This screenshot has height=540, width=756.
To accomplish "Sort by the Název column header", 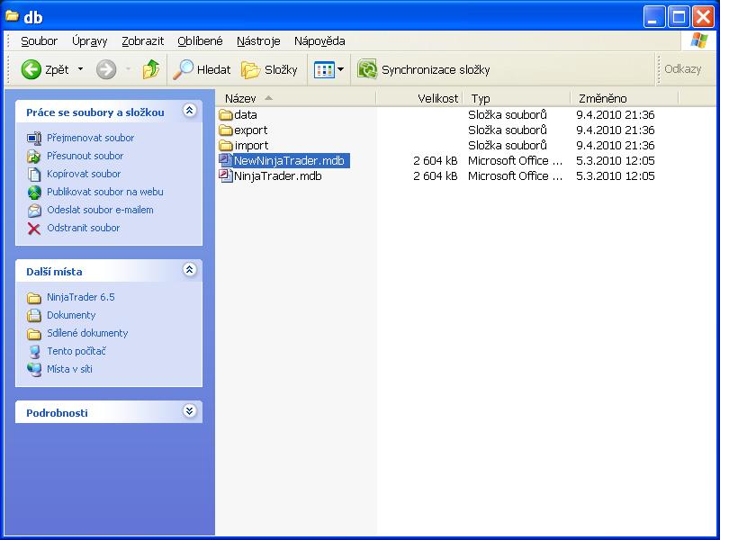I will point(295,98).
